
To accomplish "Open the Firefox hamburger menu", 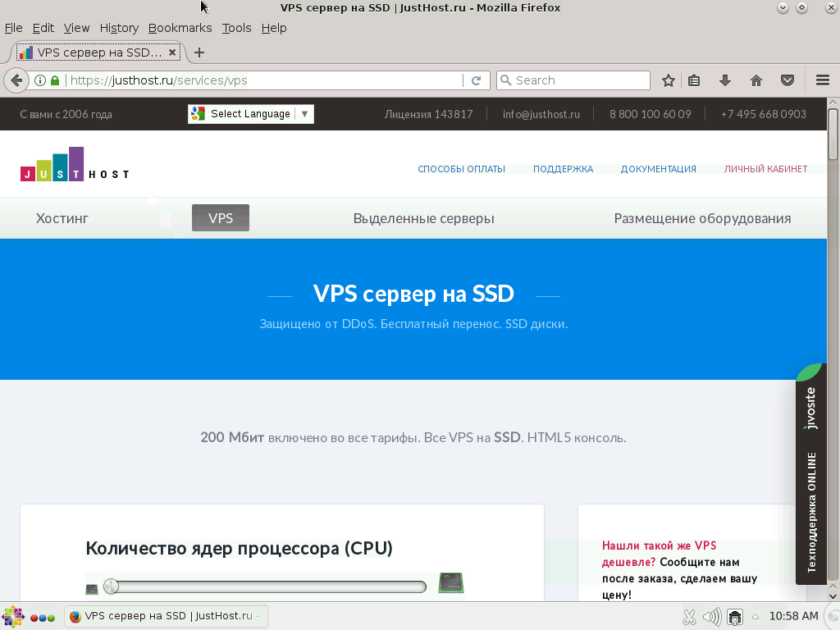I will point(822,80).
